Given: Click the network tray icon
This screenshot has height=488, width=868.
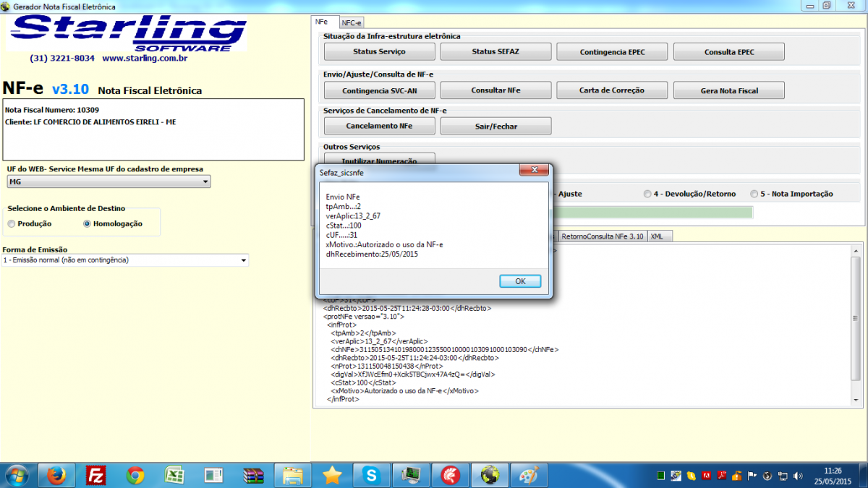Looking at the screenshot, I should 784,475.
